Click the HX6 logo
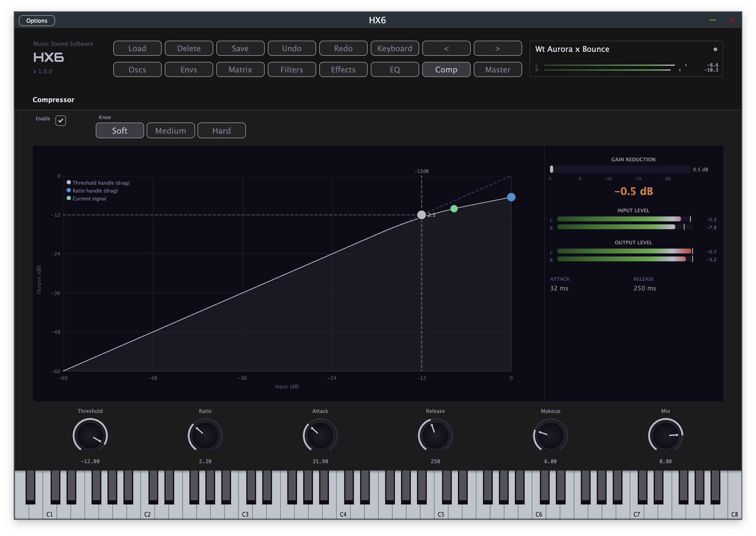The image size is (756, 536). (x=48, y=57)
